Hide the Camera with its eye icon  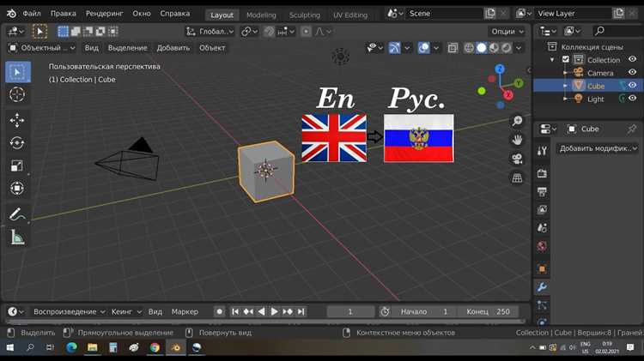click(x=633, y=72)
